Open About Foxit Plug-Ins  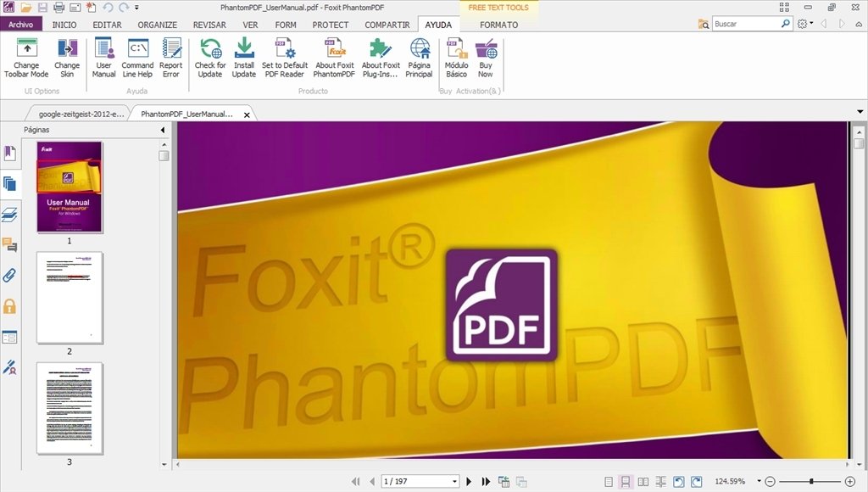click(381, 58)
